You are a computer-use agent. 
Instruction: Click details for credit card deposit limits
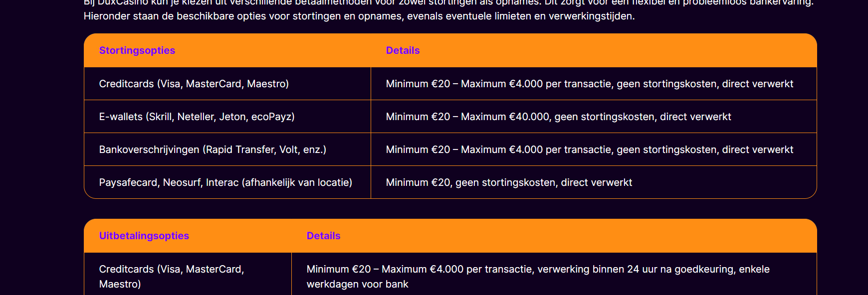pos(590,84)
